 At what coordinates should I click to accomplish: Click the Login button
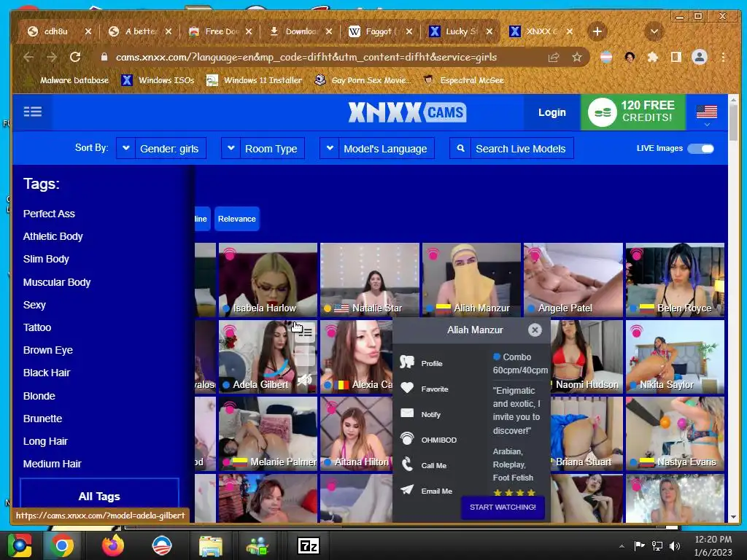551,112
